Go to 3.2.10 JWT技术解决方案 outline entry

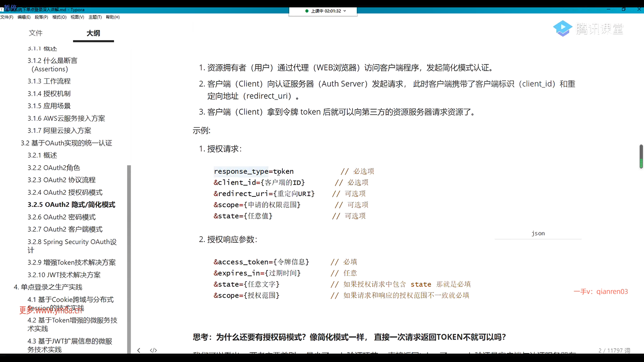click(64, 275)
